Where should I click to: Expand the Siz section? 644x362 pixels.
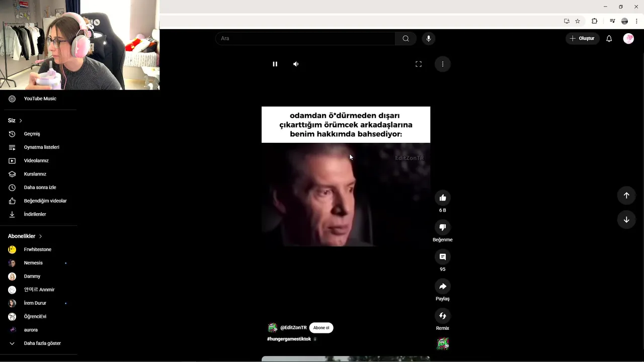(x=15, y=121)
